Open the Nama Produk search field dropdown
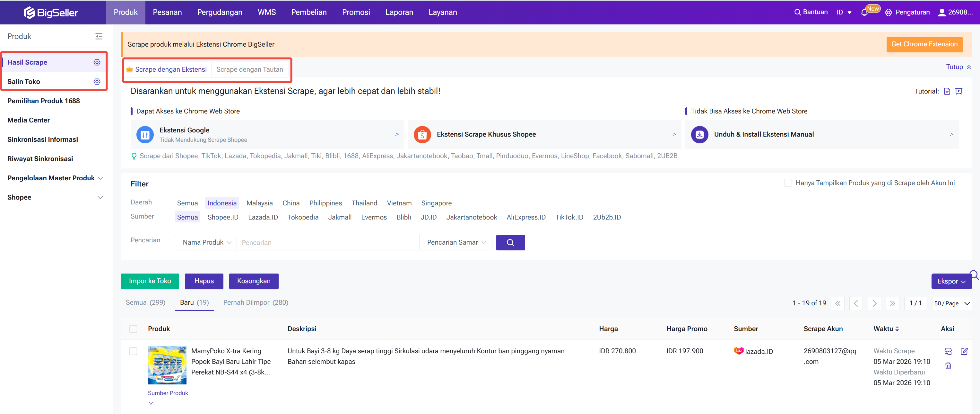This screenshot has width=980, height=414. [x=206, y=243]
